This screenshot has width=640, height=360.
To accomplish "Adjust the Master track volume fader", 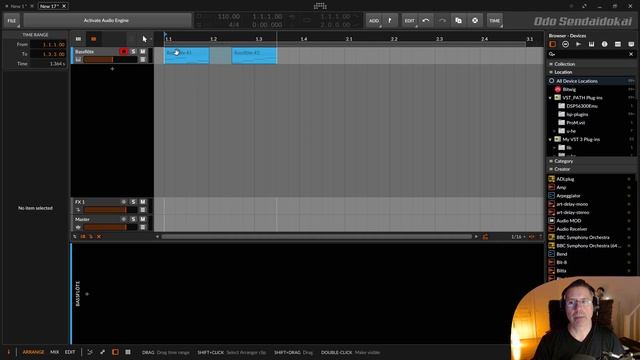I will pos(110,227).
